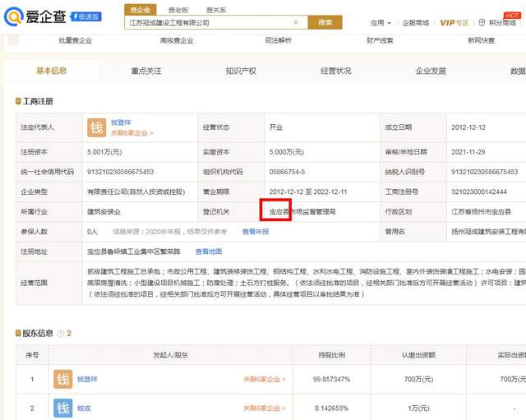Viewport: 526px width, 420px height.
Task: Open 新闻快查 tool
Action: point(481,40)
